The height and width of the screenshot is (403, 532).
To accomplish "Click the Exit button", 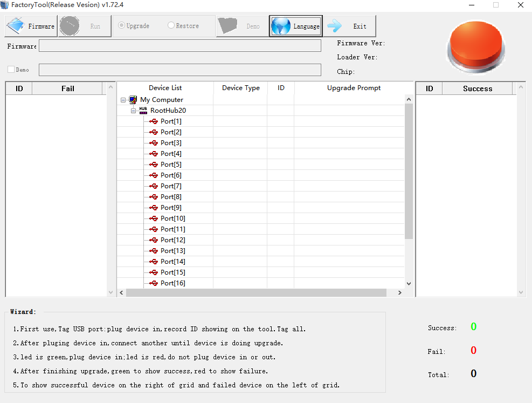I will click(349, 26).
